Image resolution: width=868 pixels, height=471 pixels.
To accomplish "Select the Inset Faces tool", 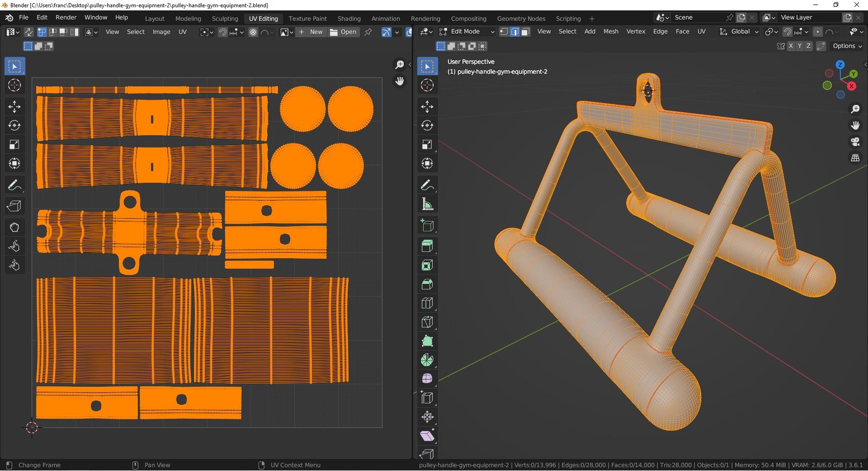I will 427,265.
